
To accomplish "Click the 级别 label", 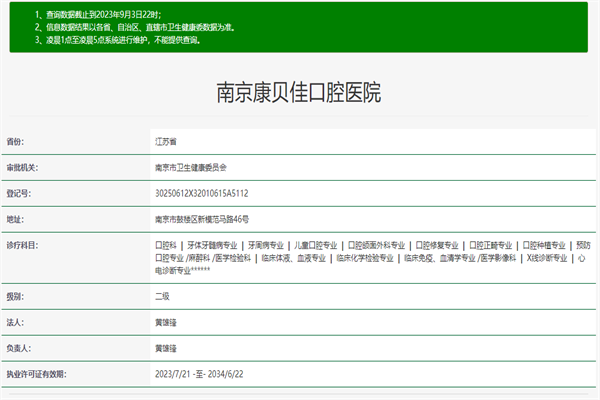I will click(x=15, y=297).
